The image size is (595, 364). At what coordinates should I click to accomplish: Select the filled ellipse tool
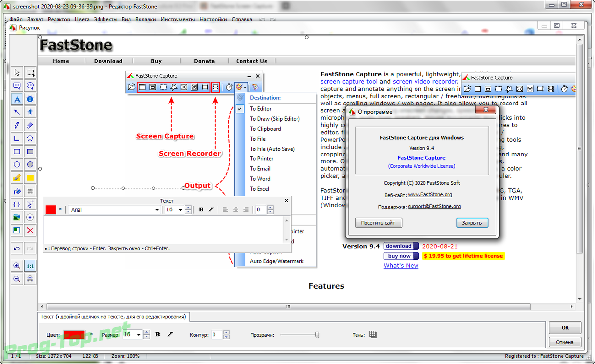(x=30, y=164)
